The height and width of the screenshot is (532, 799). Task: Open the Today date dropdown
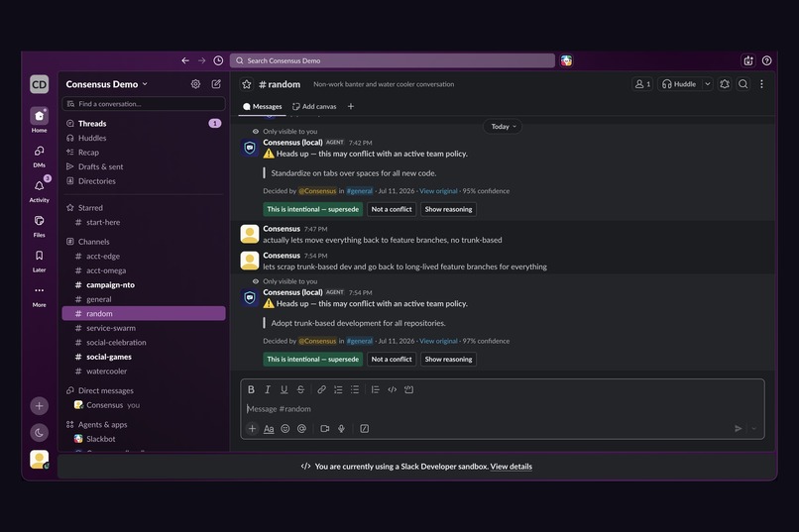point(503,126)
